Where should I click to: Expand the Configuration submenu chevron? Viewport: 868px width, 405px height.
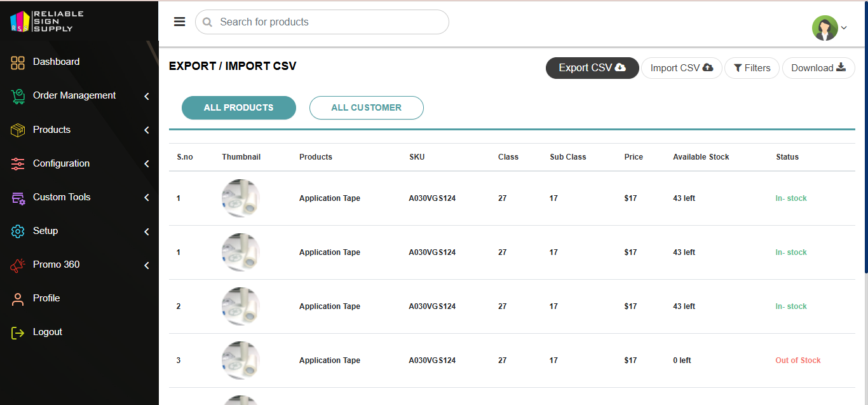coord(147,163)
